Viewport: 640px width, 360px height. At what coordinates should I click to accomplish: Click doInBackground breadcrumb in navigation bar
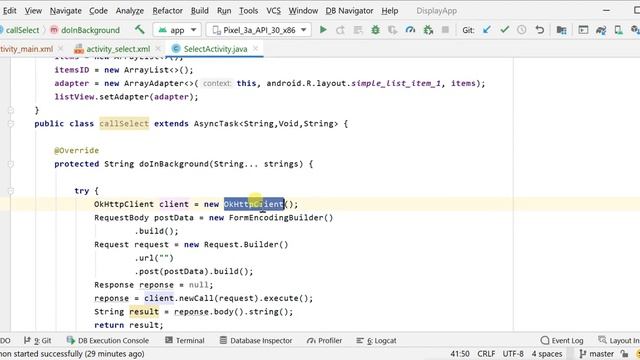click(x=85, y=30)
